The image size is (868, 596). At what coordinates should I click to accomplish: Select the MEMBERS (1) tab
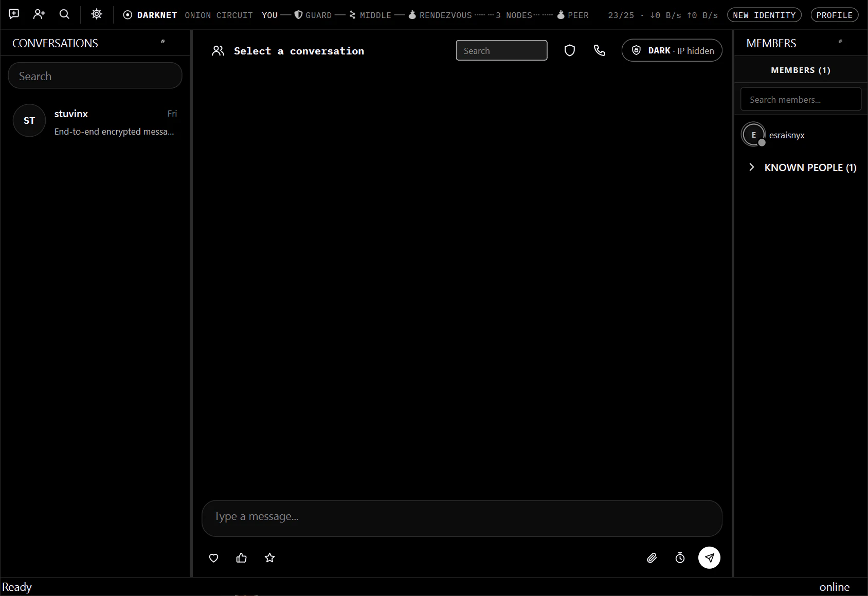[x=801, y=70]
